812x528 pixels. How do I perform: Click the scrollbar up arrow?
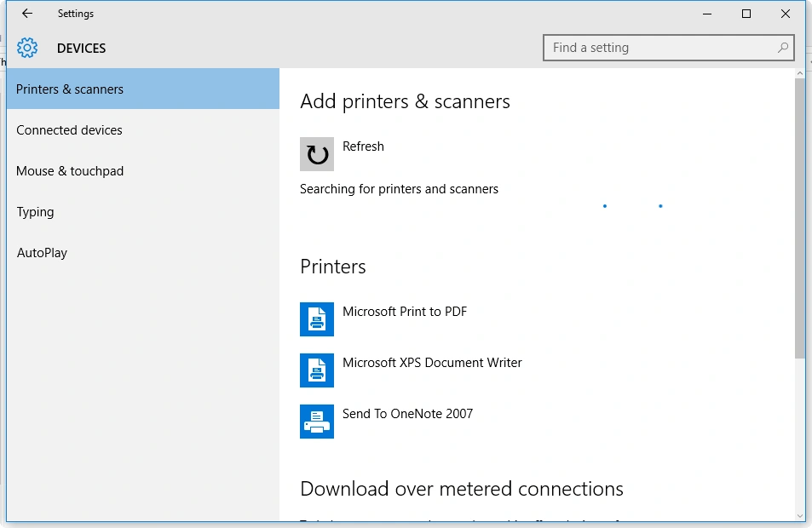[x=799, y=73]
